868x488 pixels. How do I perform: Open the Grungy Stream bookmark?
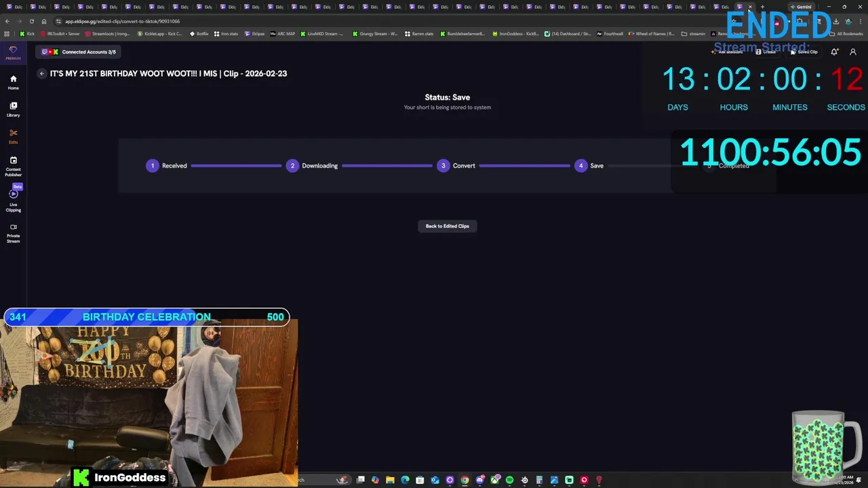[375, 33]
